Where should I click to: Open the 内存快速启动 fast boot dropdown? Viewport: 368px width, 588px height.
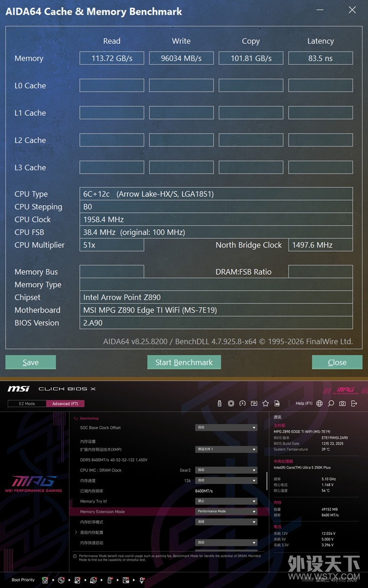tap(227, 543)
